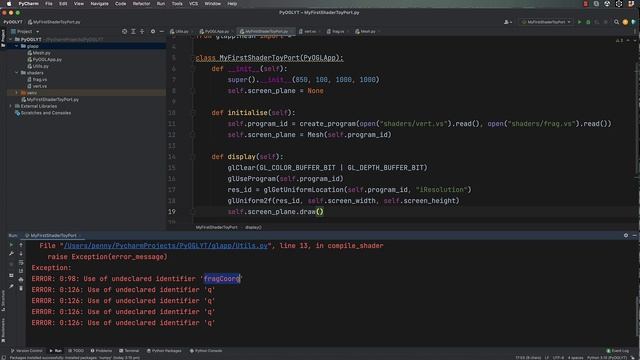Select frag.vs in project tree

click(x=40, y=80)
